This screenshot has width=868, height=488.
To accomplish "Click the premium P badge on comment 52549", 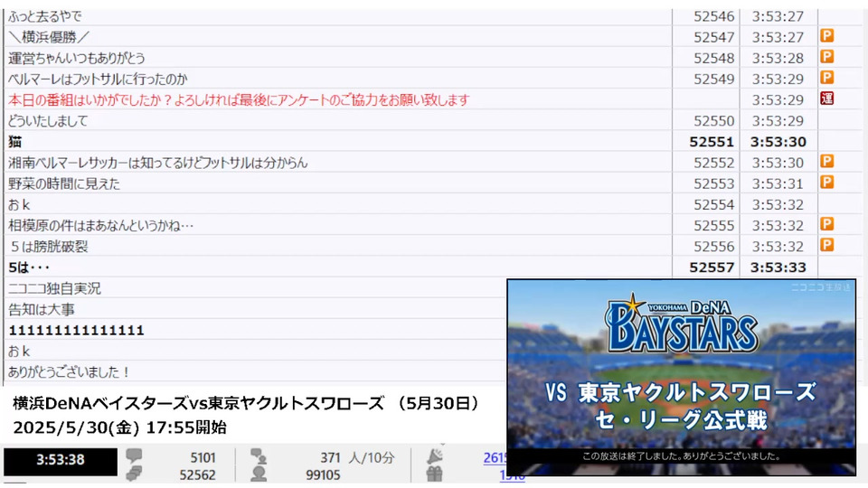I will 827,78.
